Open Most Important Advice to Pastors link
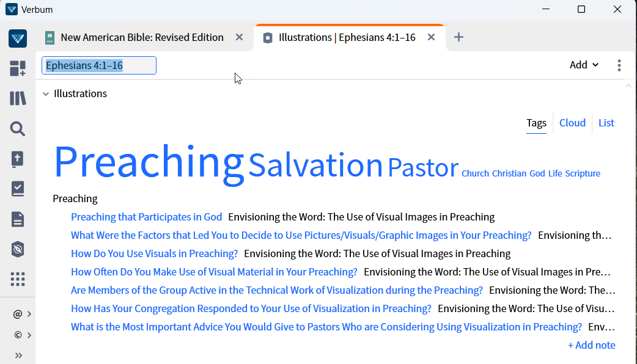This screenshot has width=637, height=364. click(x=326, y=327)
